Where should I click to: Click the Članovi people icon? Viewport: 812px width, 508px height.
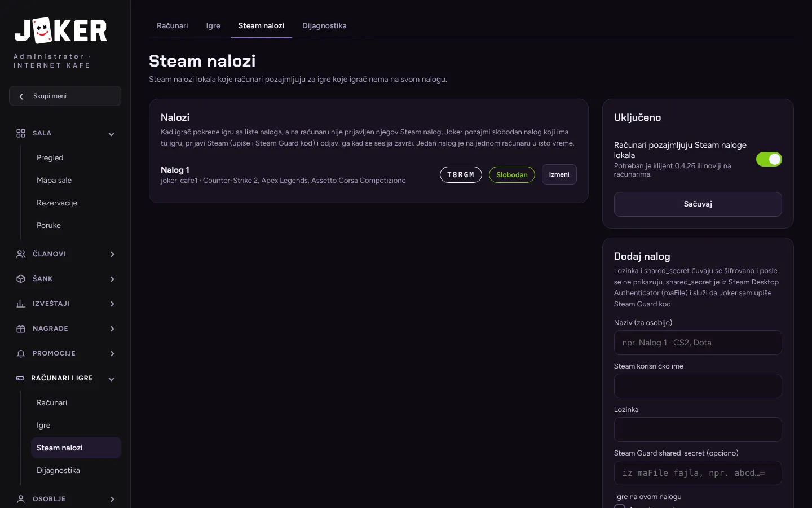click(x=21, y=254)
